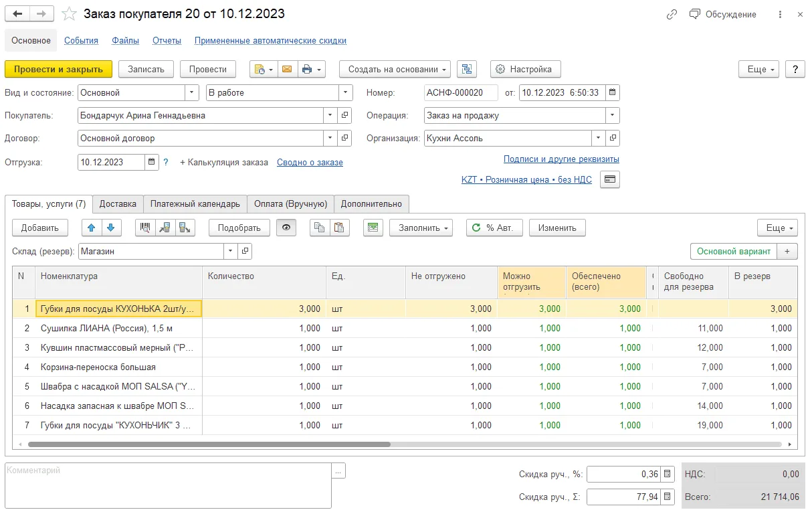Click the right arrow of the table scrollbar
The width and height of the screenshot is (812, 510).
click(x=791, y=444)
